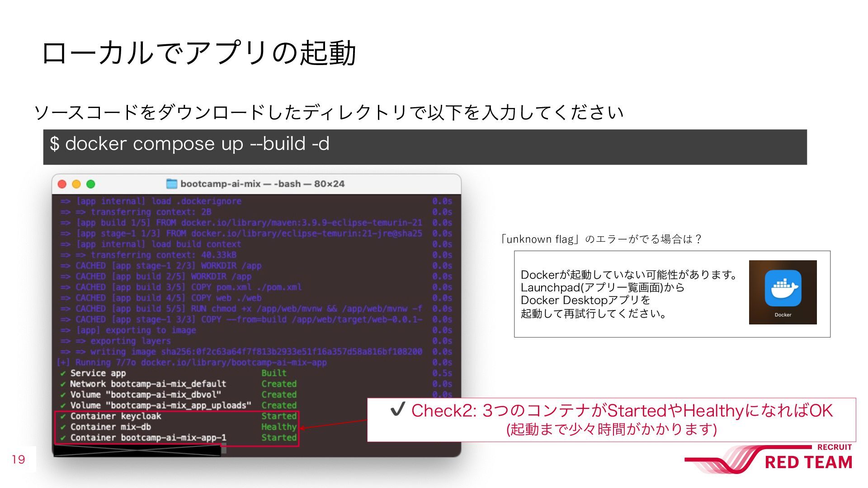The image size is (868, 488).
Task: Click the 'unknown flag' error heading
Action: pos(601,239)
